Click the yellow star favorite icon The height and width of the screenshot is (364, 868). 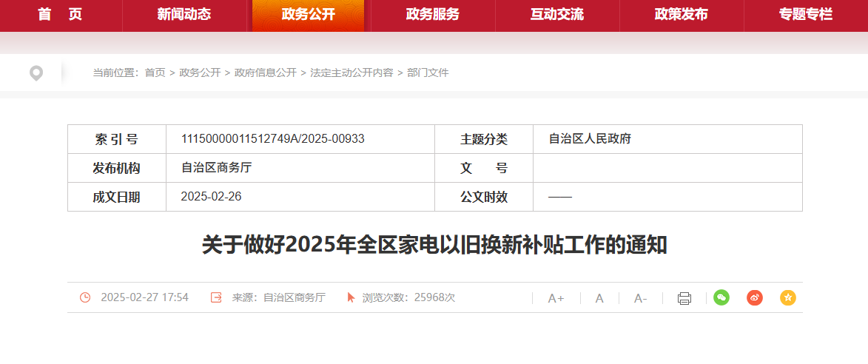[x=788, y=297]
